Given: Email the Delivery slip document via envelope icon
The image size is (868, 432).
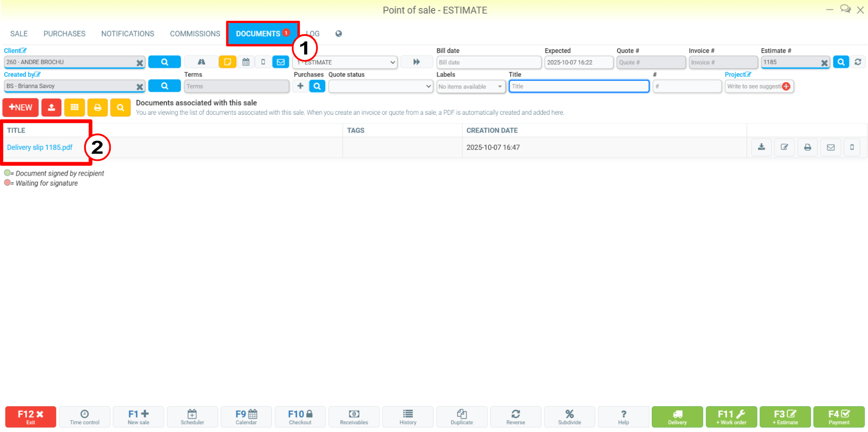Looking at the screenshot, I should click(x=830, y=147).
